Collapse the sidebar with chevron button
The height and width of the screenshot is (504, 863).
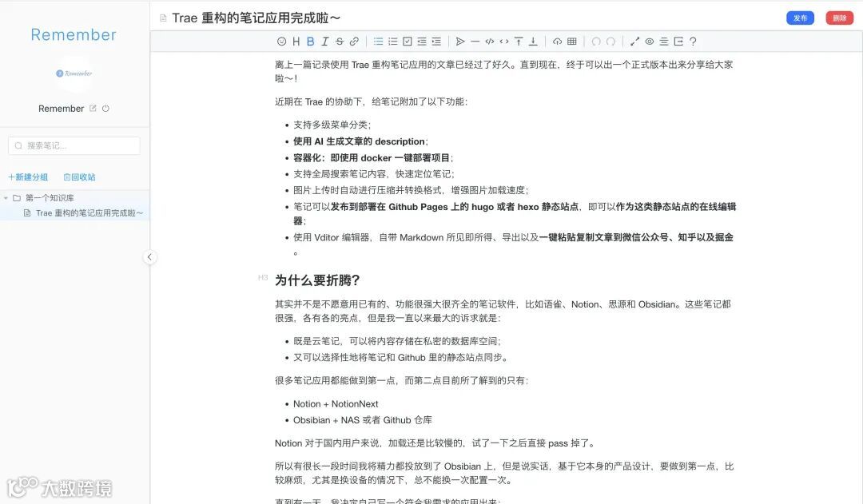click(149, 257)
